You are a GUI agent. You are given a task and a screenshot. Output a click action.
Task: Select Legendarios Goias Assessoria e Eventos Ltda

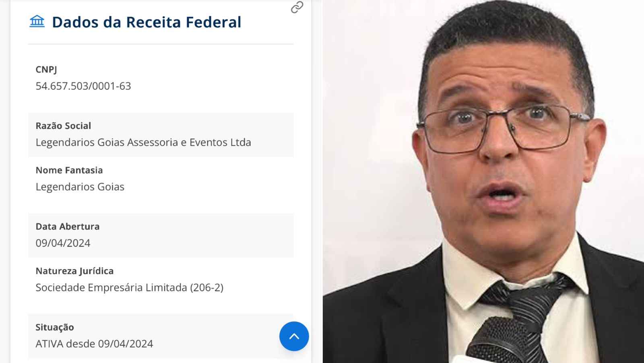coord(143,142)
